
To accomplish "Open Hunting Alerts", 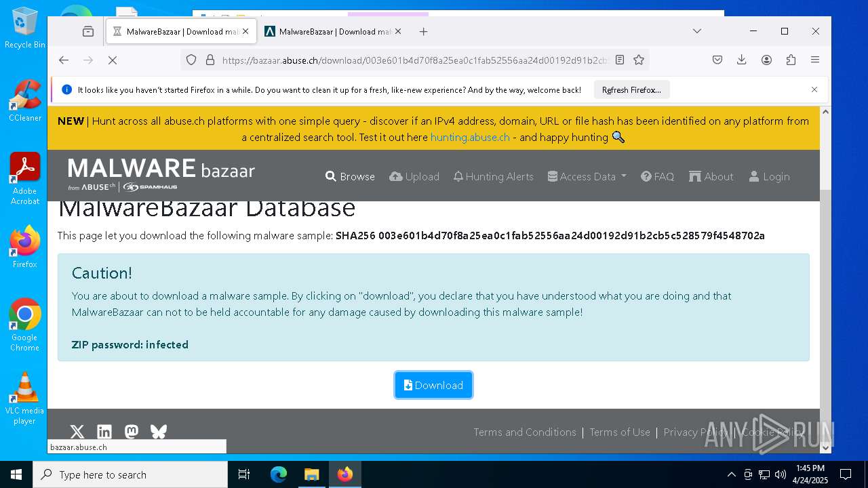I will tap(493, 176).
